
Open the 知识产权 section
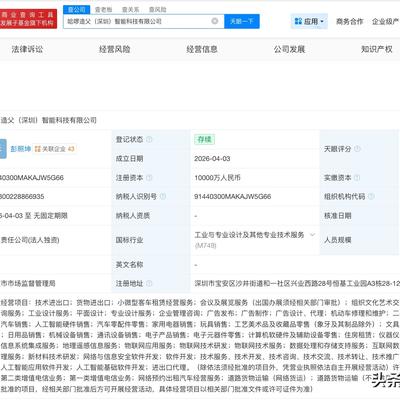coord(377,49)
